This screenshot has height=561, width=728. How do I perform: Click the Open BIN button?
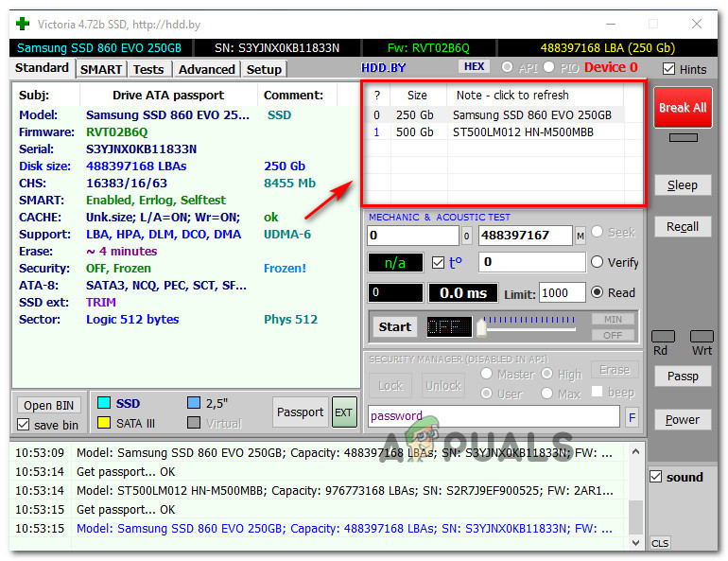(x=49, y=406)
